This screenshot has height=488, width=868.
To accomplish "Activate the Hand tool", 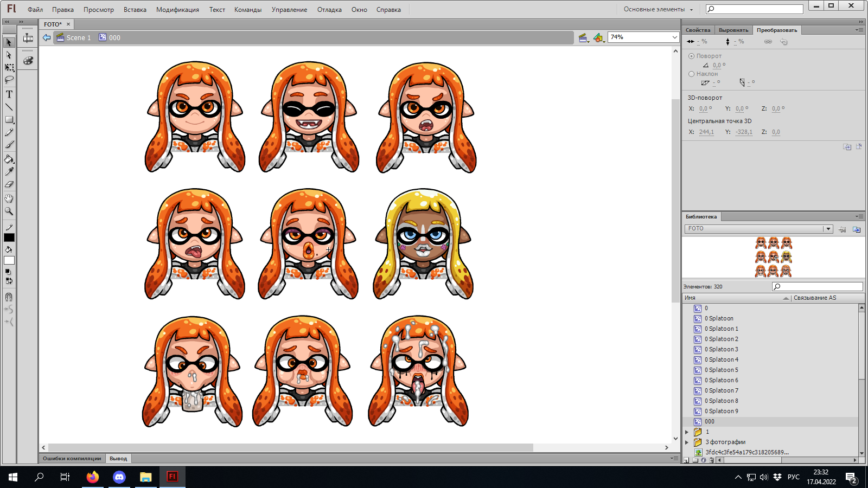I will point(9,198).
